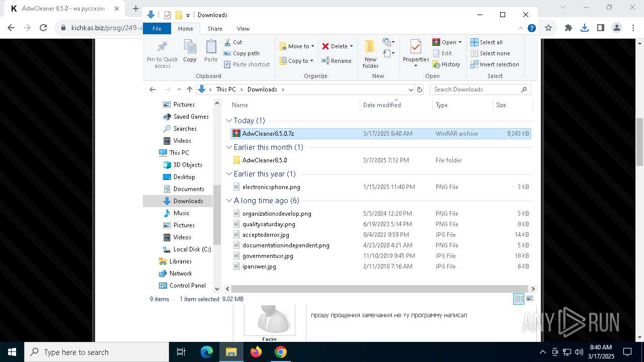Select electronicsphone.png file

point(380,187)
